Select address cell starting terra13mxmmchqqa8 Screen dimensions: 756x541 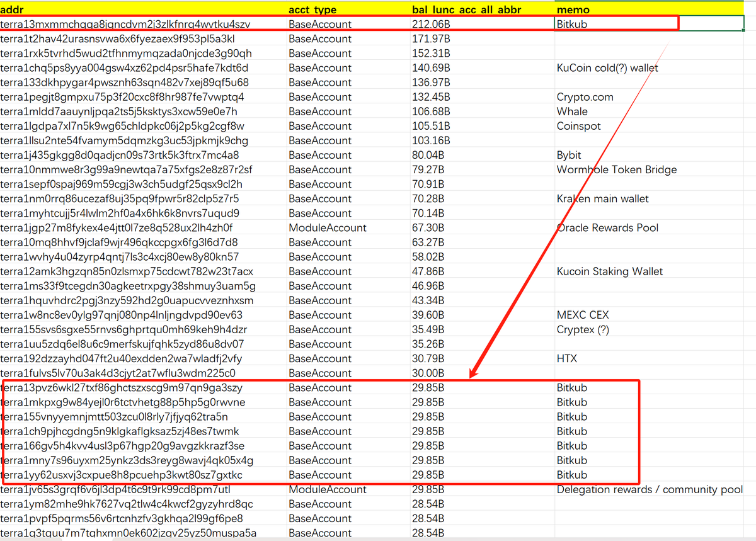(x=143, y=24)
